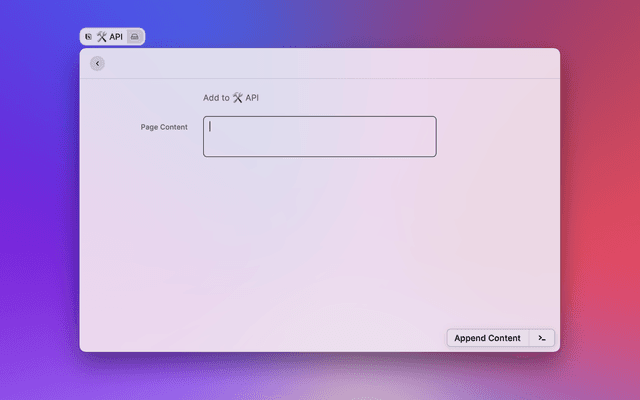This screenshot has width=640, height=400.
Task: Click the hammer and wrench emoji in the top pill
Action: (x=101, y=36)
